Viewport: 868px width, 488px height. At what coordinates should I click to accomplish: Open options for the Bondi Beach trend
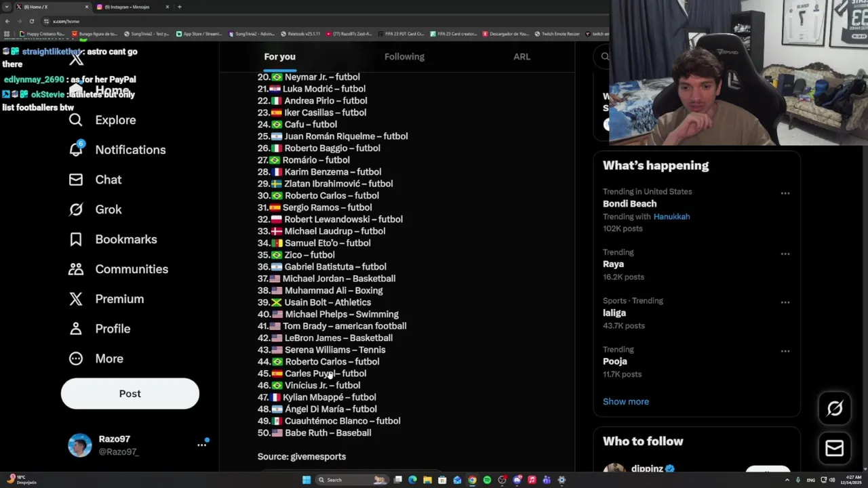785,193
